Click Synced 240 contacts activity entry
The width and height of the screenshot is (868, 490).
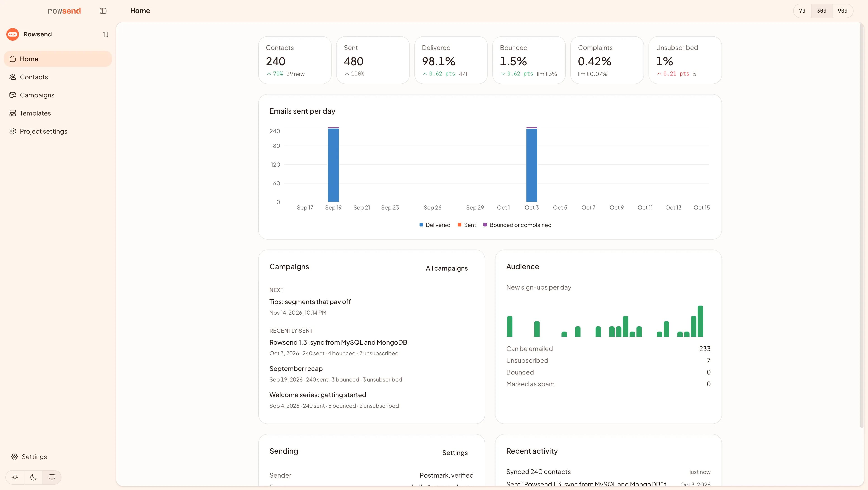[x=608, y=472]
